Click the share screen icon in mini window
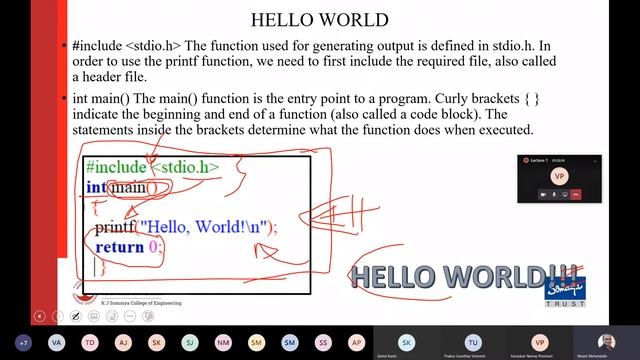The height and width of the screenshot is (360, 640). (565, 195)
